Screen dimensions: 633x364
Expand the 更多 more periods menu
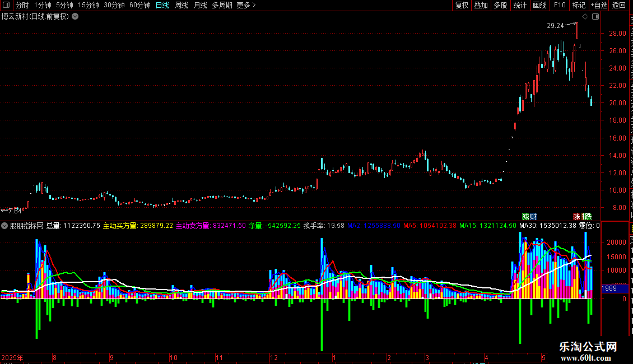tap(246, 5)
